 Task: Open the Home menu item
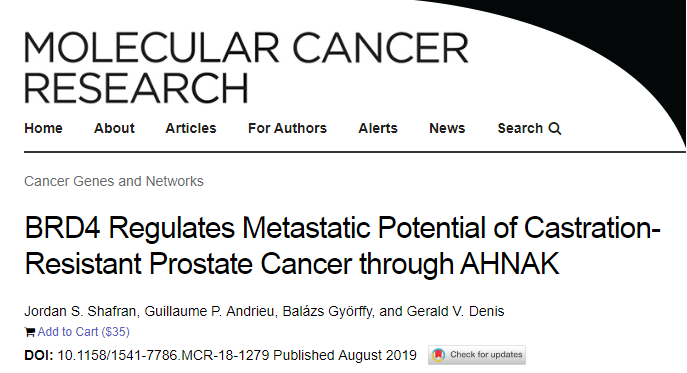tap(43, 128)
